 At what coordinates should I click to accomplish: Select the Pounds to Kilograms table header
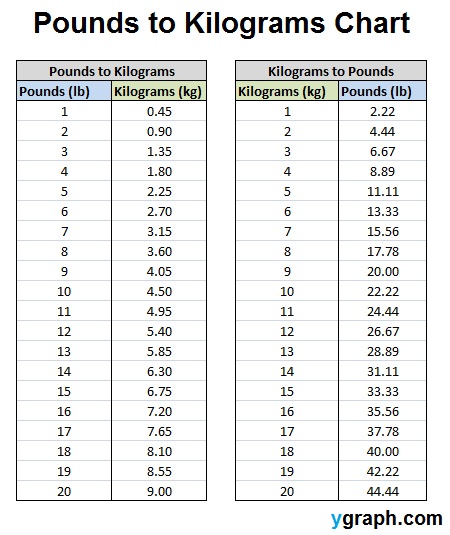click(112, 71)
